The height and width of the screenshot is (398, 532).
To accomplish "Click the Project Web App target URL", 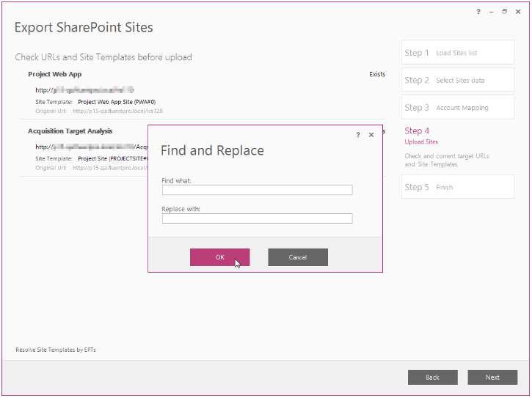I will (85, 90).
